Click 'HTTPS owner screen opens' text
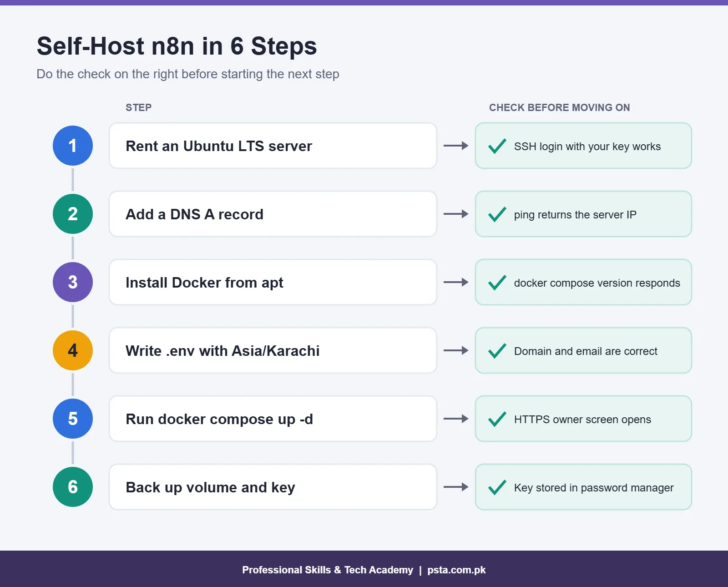Screen dimensions: 728x587 pos(582,420)
